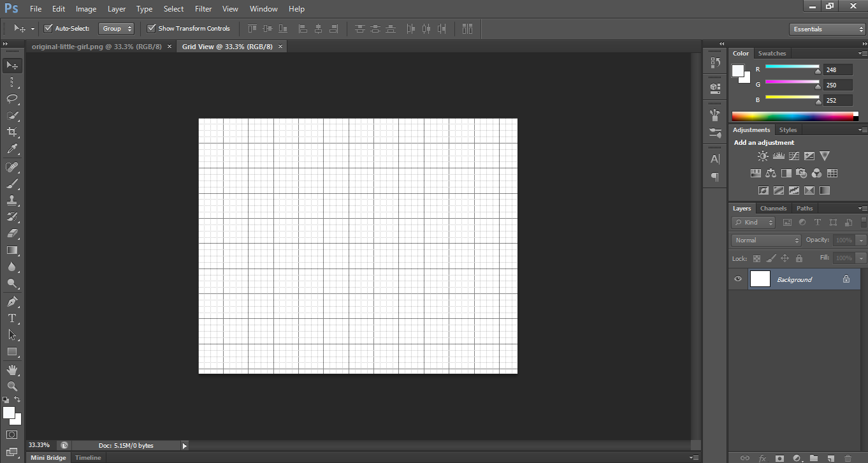Image resolution: width=868 pixels, height=463 pixels.
Task: Disable Show Transform Controls
Action: click(x=152, y=28)
